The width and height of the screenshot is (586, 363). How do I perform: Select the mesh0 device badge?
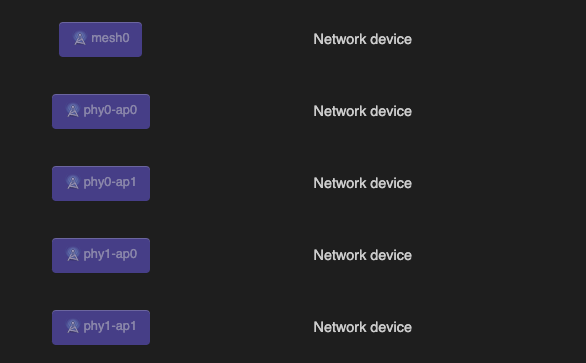tap(101, 39)
